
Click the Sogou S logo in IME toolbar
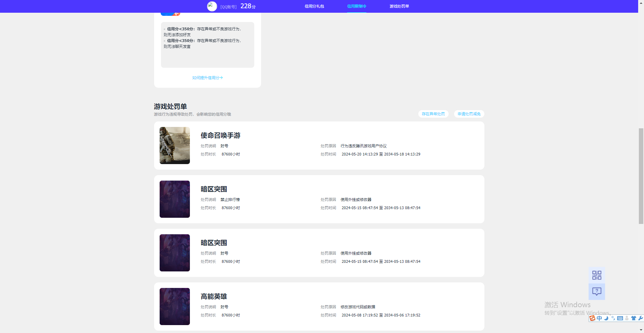(592, 318)
